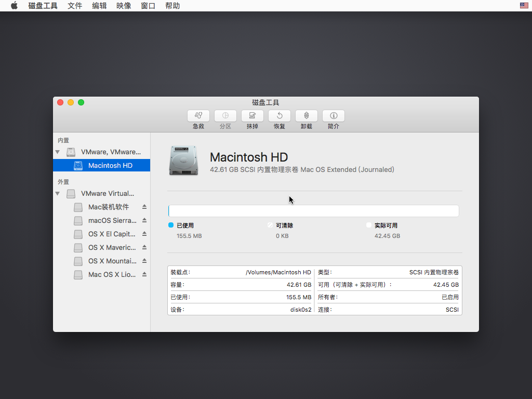
Task: Open the 磁盘工具 application menu
Action: point(43,6)
